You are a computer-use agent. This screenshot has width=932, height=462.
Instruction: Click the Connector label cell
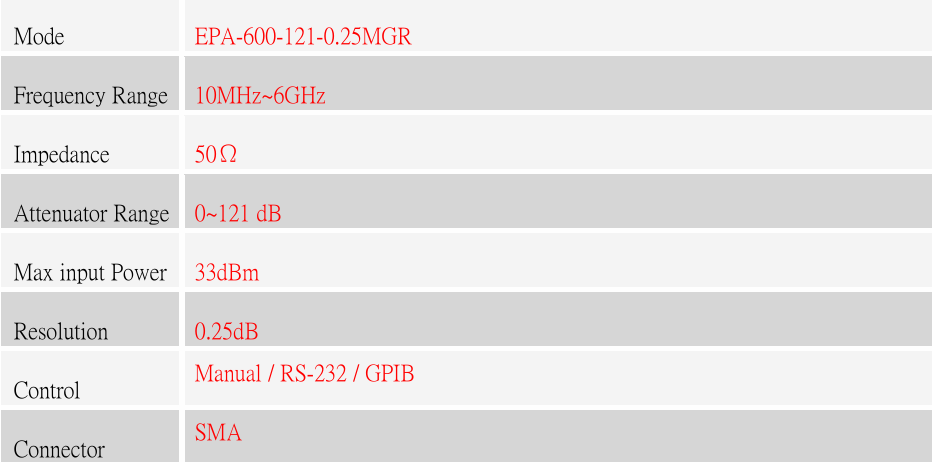point(89,436)
